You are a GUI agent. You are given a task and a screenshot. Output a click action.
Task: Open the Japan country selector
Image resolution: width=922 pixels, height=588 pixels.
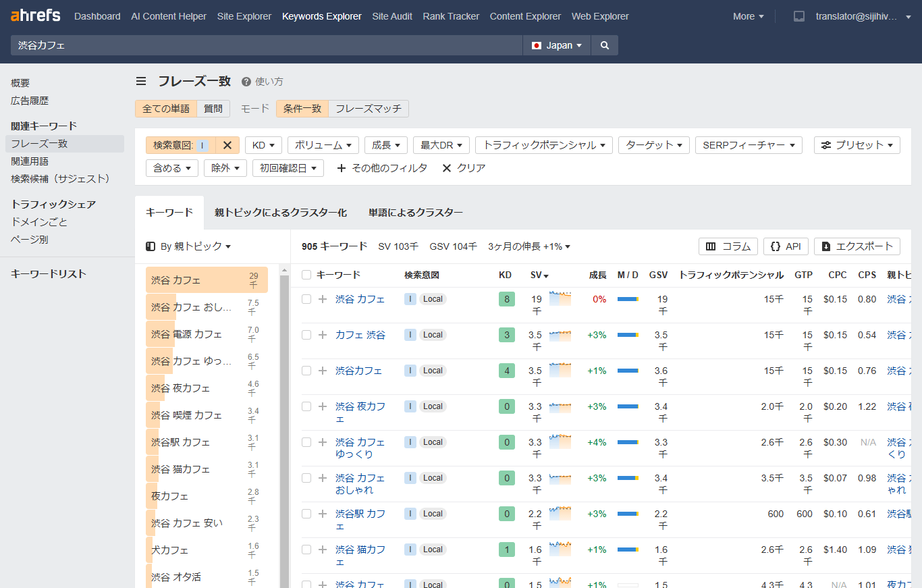click(555, 45)
